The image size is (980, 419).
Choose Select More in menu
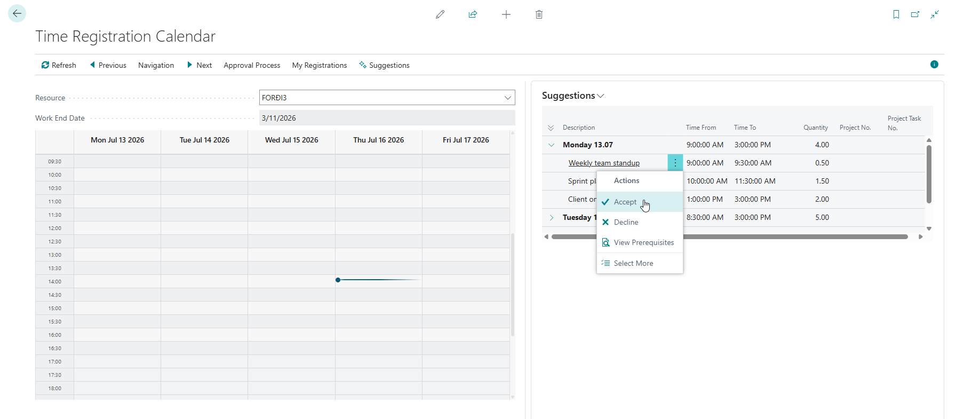click(x=640, y=263)
